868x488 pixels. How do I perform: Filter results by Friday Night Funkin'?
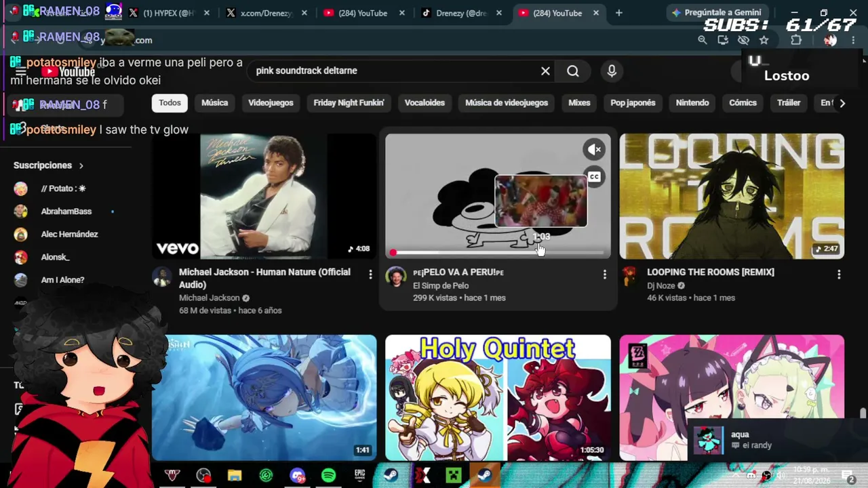pyautogui.click(x=349, y=103)
